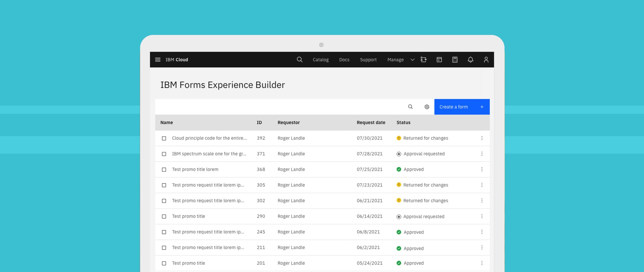Click the Create a form button
Screen dimensions: 644x272
[x=462, y=107]
